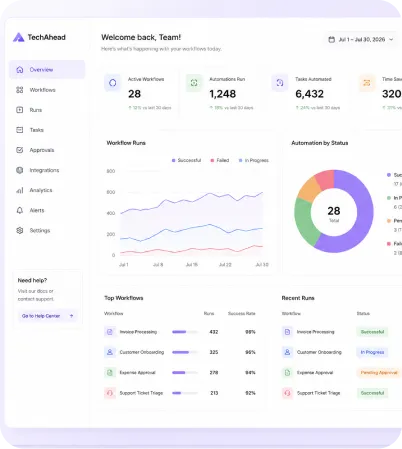Viewport: 402px width, 449px height.
Task: Click the Invoice Processing icon in Top Workflows
Action: [x=110, y=332]
